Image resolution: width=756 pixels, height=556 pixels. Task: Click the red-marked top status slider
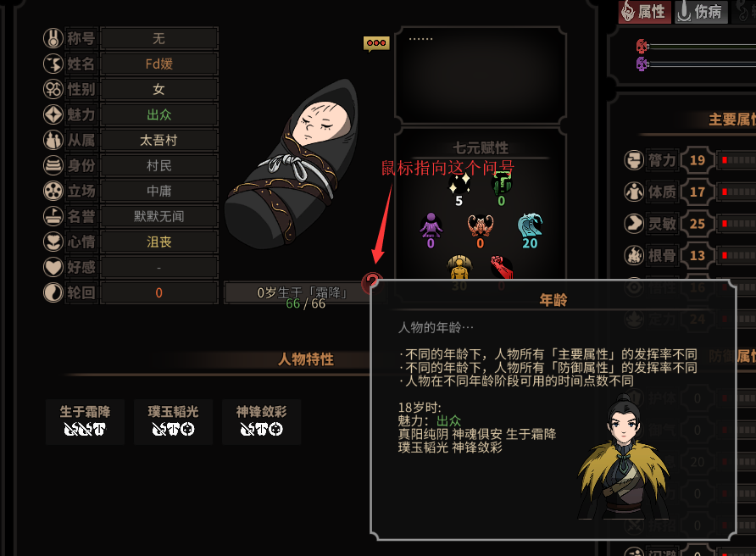(x=696, y=47)
